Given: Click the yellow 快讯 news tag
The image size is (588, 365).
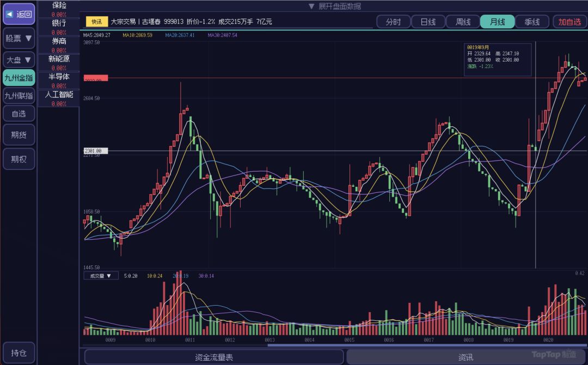Looking at the screenshot, I should coord(97,22).
